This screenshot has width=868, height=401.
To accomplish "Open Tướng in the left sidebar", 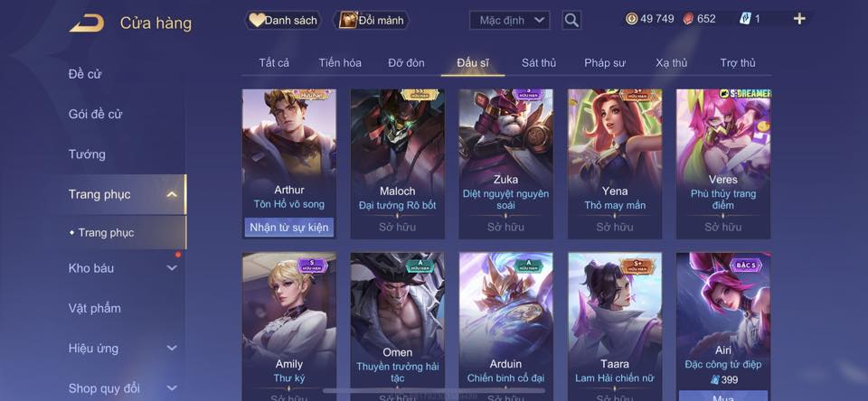I will pyautogui.click(x=87, y=154).
